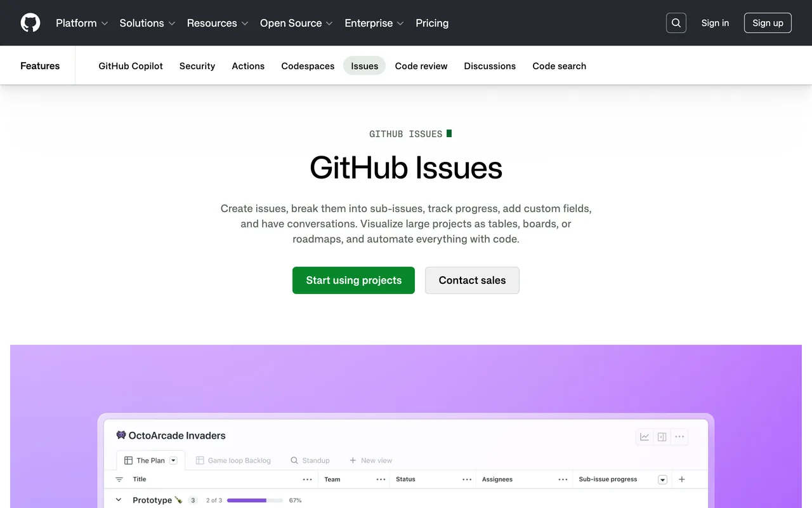The height and width of the screenshot is (508, 812).
Task: Open the search magnifier in header
Action: tap(676, 23)
